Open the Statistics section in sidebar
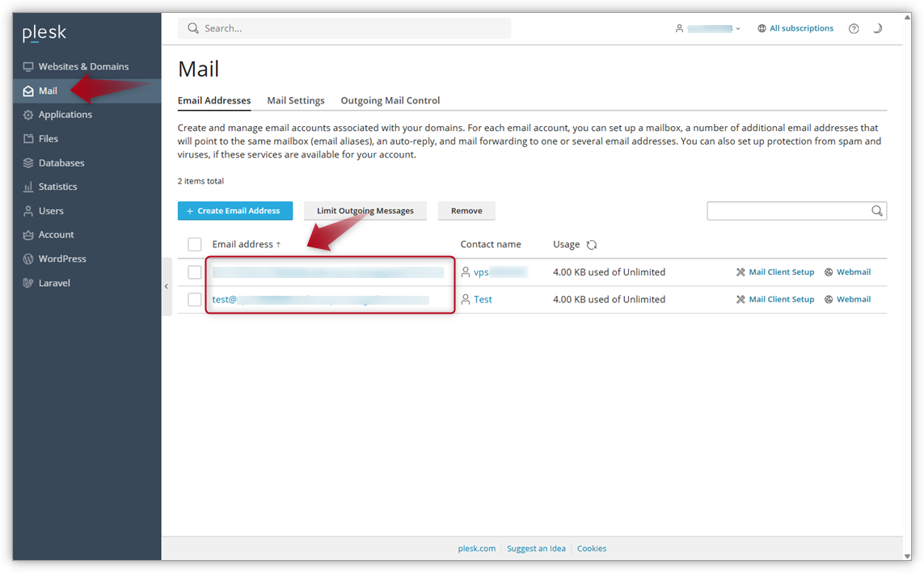 [60, 186]
